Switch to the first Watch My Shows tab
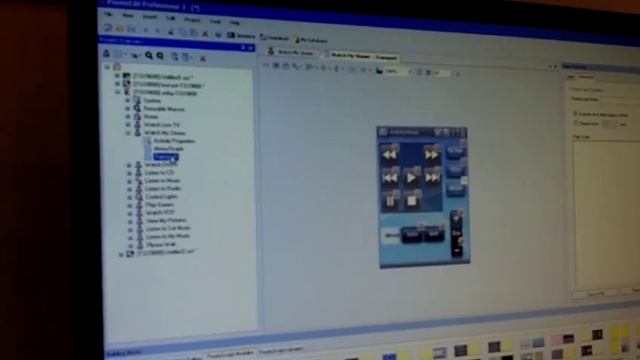This screenshot has height=360, width=640. (292, 52)
